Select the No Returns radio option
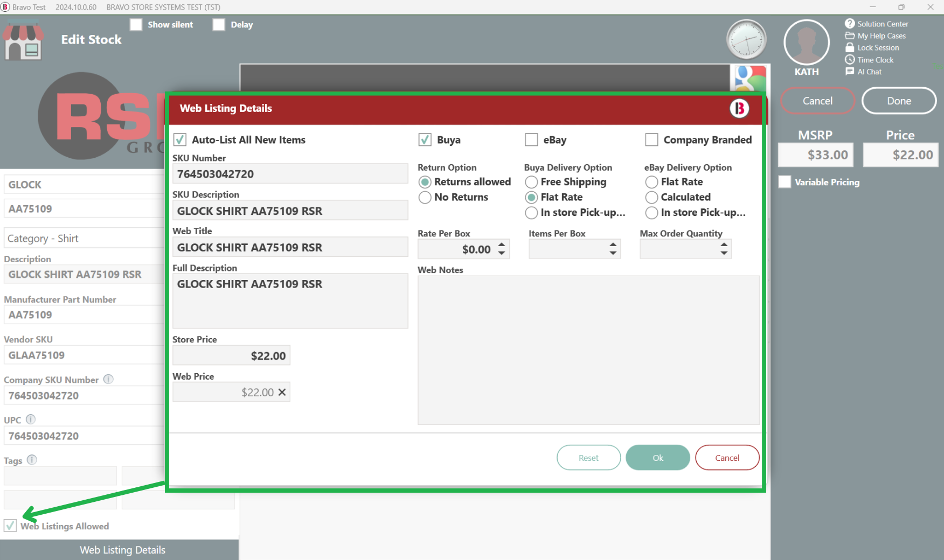 point(425,198)
